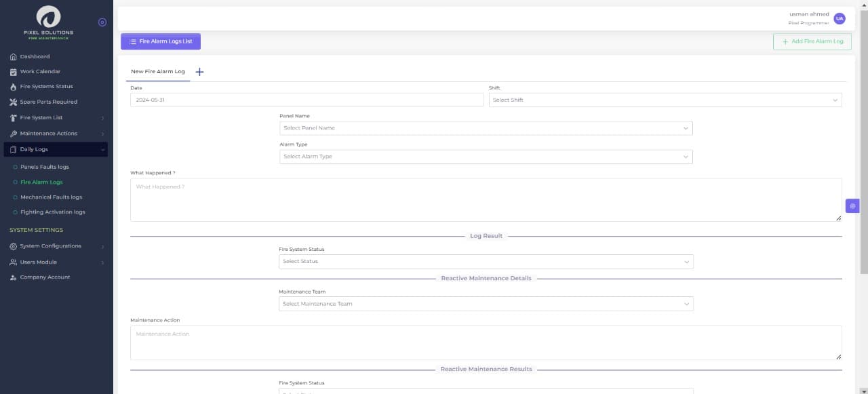Click the plus icon beside New Fire Alarm Log tab

coord(199,72)
